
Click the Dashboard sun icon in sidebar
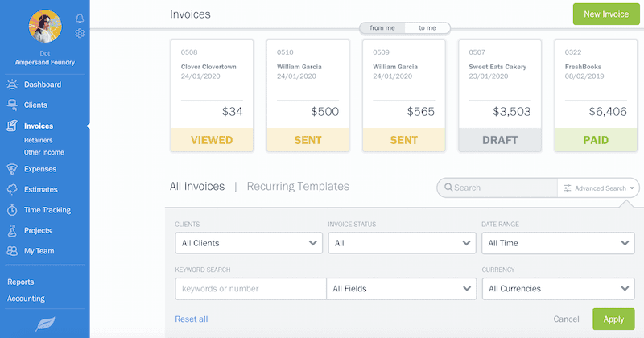(x=12, y=84)
